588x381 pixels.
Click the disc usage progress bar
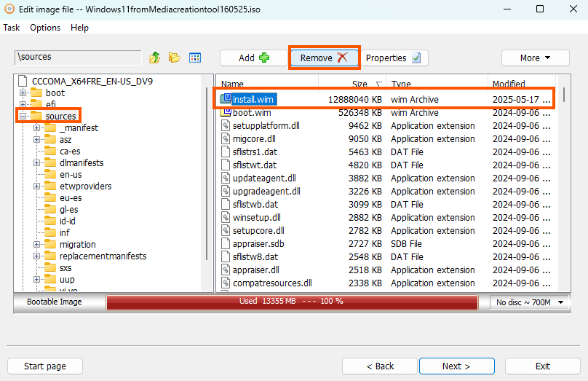click(x=292, y=302)
